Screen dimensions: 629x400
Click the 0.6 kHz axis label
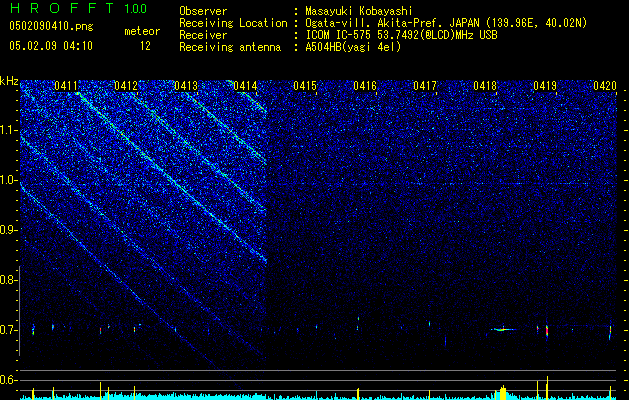coord(8,380)
